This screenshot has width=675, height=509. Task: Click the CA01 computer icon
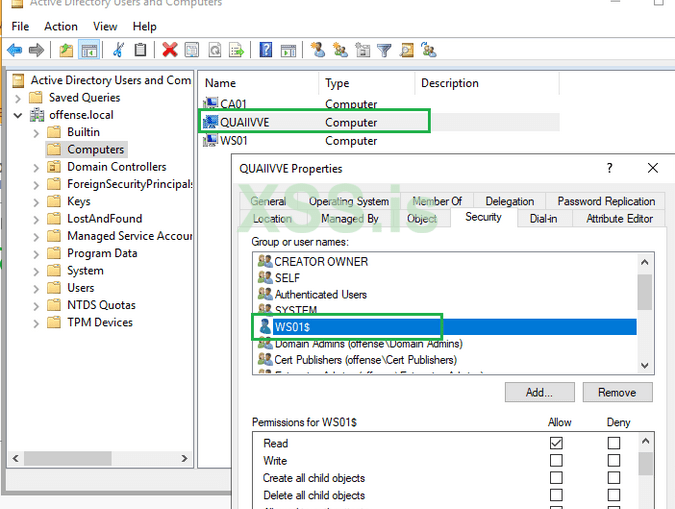point(210,104)
